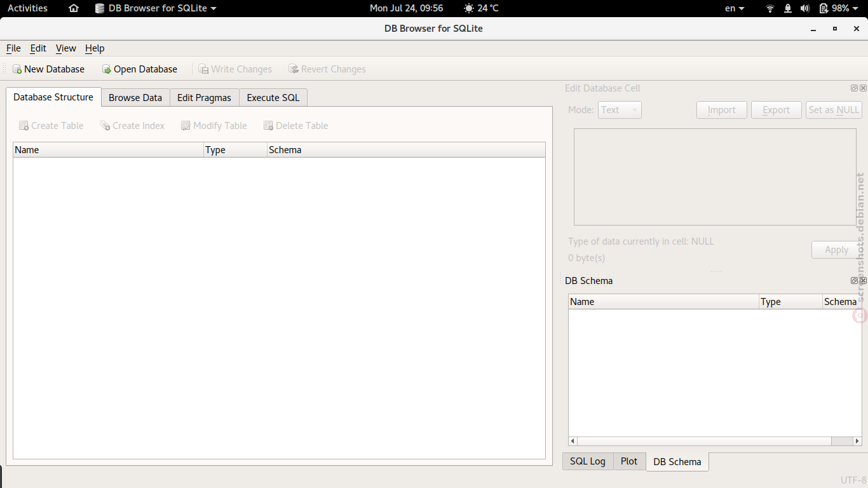Click Activities in the top bar
The width and height of the screenshot is (868, 488).
[x=27, y=8]
